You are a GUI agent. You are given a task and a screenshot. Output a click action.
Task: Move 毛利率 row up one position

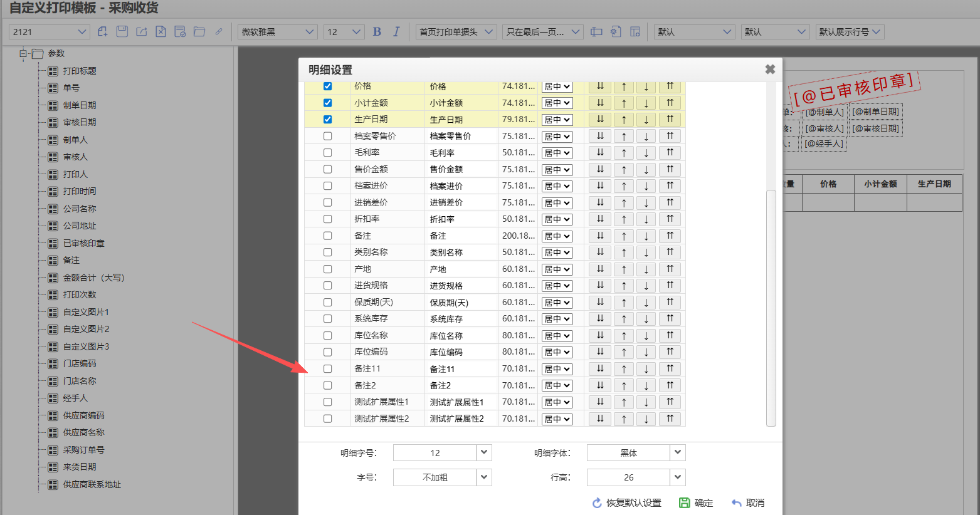point(623,153)
